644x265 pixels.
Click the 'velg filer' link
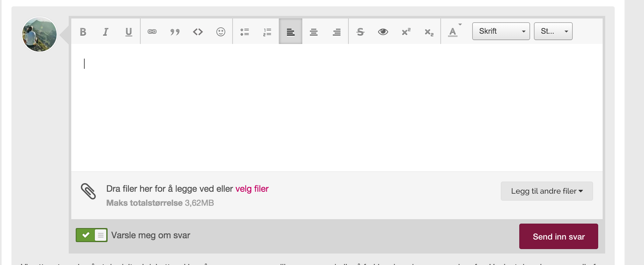[x=252, y=189]
